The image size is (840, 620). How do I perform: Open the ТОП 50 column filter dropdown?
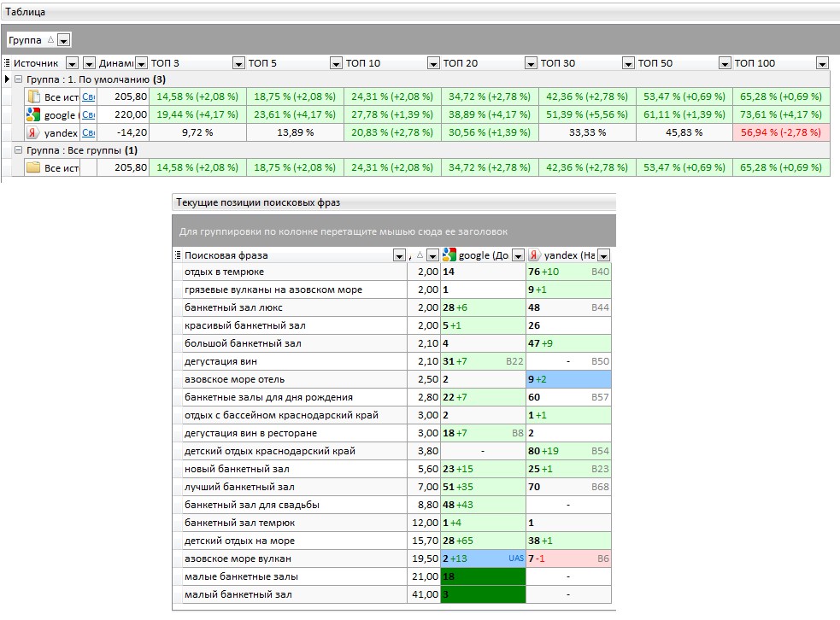(725, 64)
